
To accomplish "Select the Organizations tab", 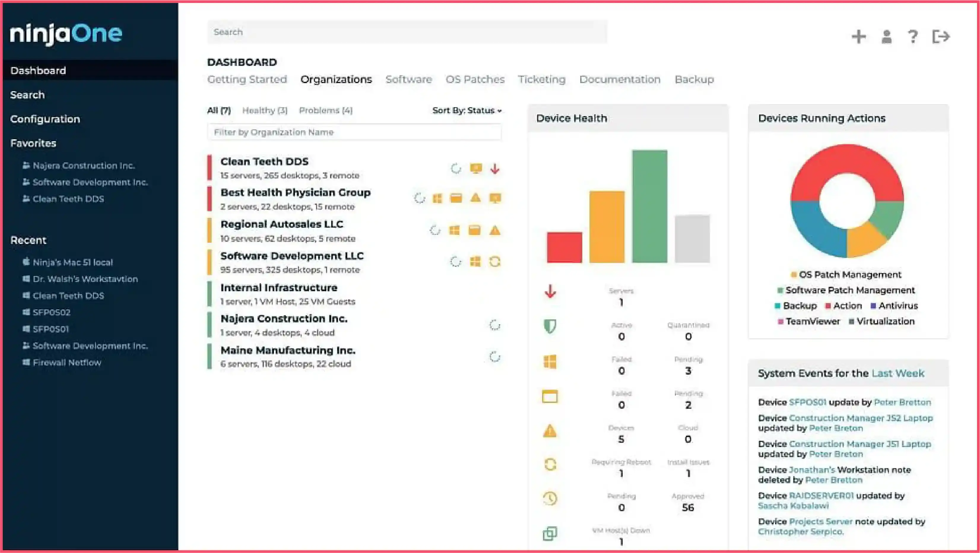I will (336, 80).
